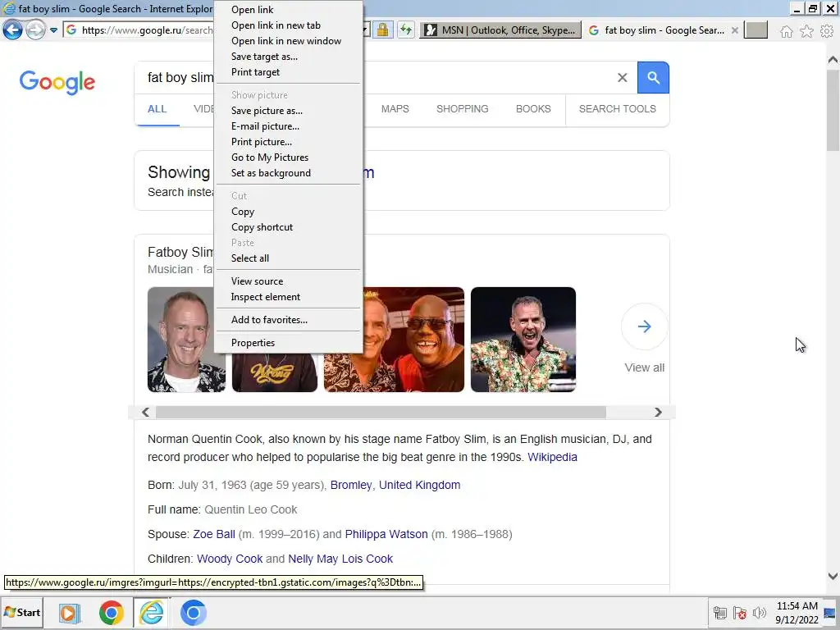
Task: Open the Philippa Watson link
Action: [386, 534]
